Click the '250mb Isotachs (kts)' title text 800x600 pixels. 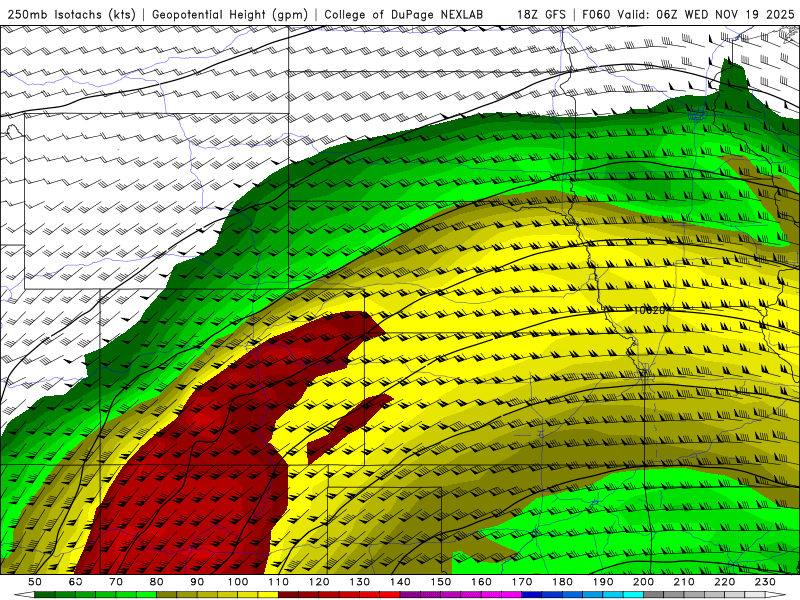pos(72,14)
